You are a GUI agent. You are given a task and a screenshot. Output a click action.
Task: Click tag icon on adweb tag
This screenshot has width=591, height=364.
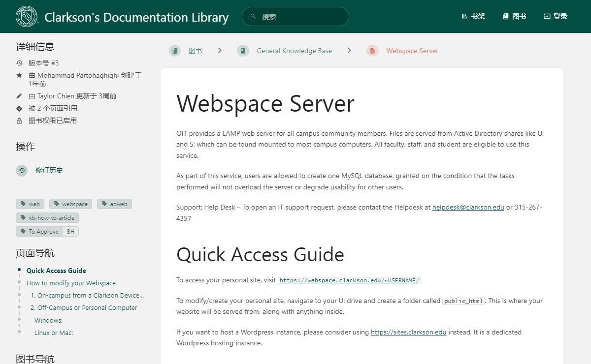[104, 204]
